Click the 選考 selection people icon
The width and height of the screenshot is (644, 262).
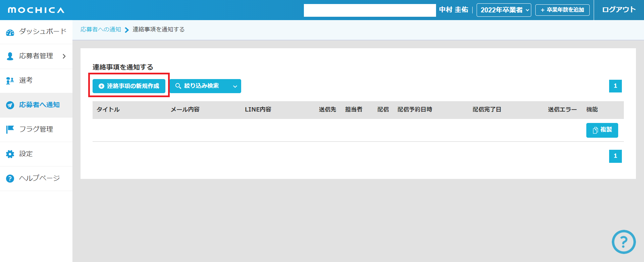pos(10,81)
